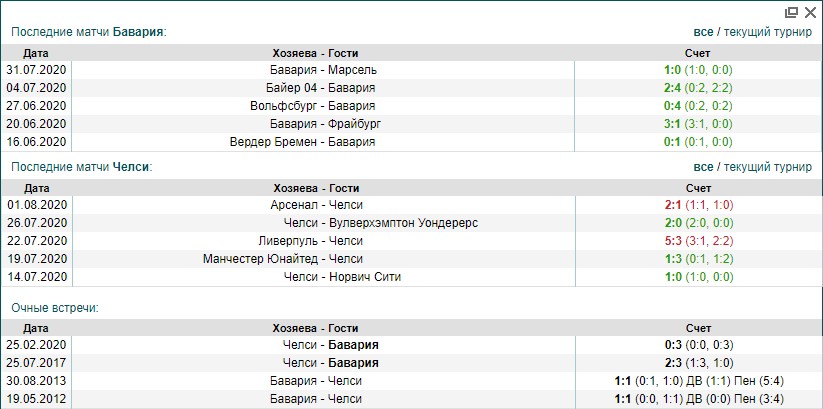Click the Вольфсбург - Бавария 0:4 score
The height and width of the screenshot is (409, 823).
672,106
